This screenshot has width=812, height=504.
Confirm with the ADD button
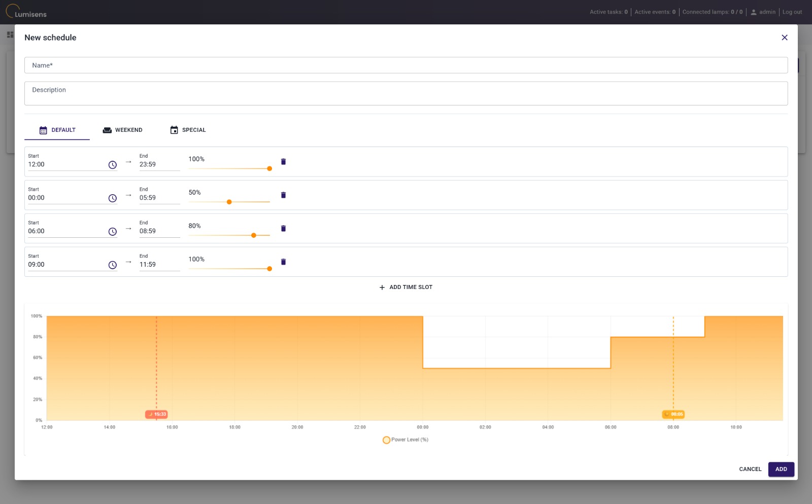click(x=781, y=470)
